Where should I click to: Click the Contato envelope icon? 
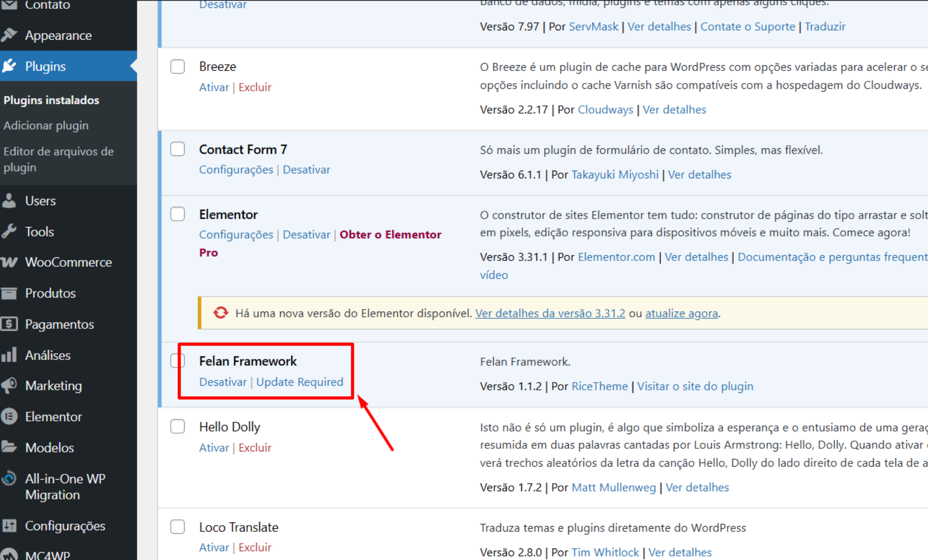pyautogui.click(x=9, y=5)
